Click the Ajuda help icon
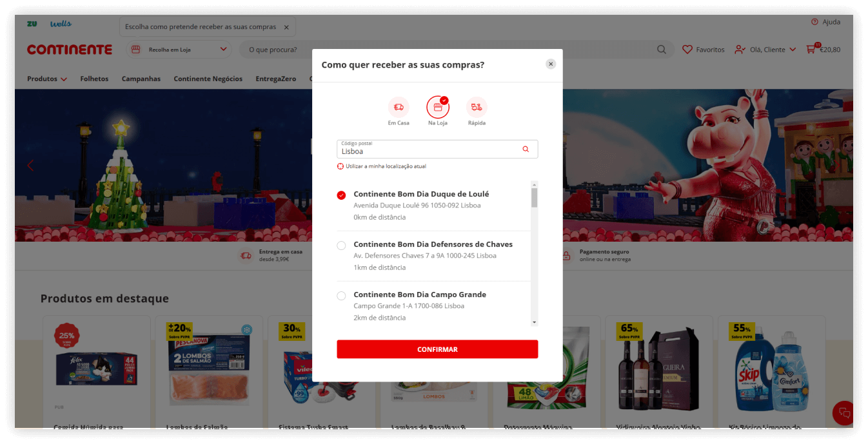Screen dimensions: 868x444 tap(814, 22)
